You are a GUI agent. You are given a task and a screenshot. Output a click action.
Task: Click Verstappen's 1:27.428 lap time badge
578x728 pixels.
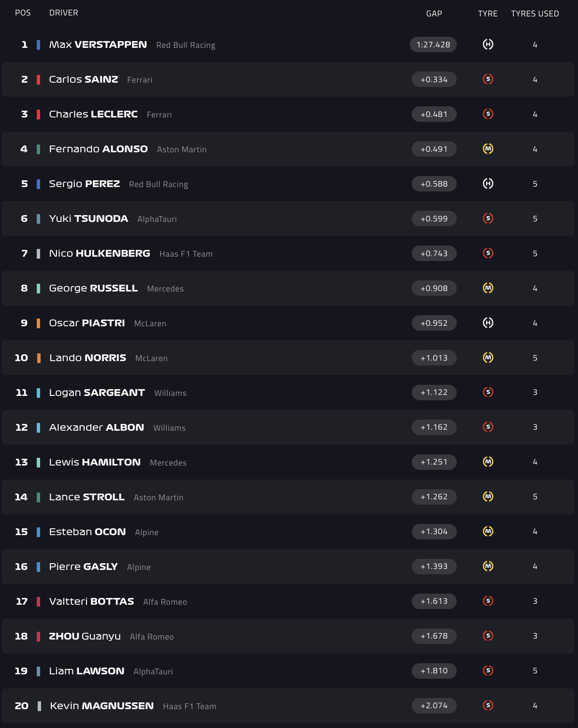click(433, 44)
